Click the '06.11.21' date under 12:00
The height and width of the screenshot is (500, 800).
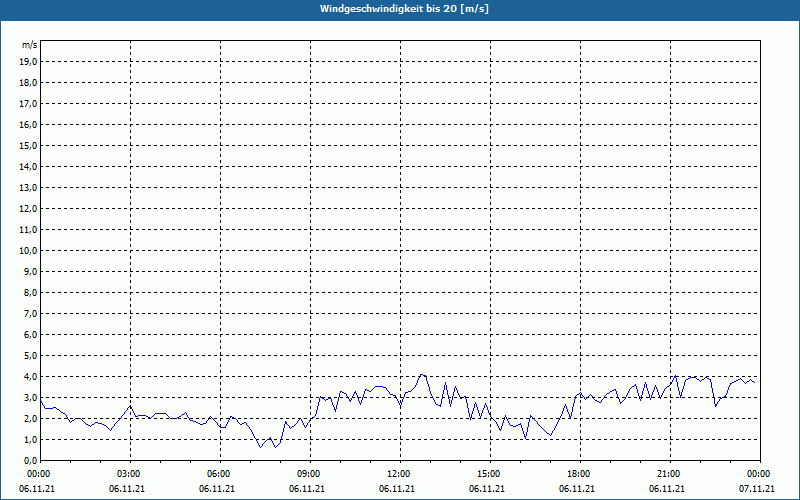point(396,489)
